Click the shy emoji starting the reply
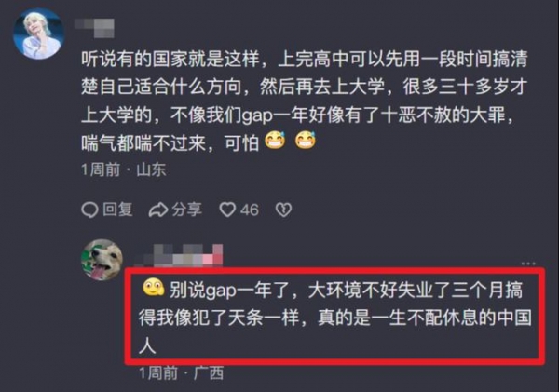Image resolution: width=559 pixels, height=392 pixels. (154, 287)
